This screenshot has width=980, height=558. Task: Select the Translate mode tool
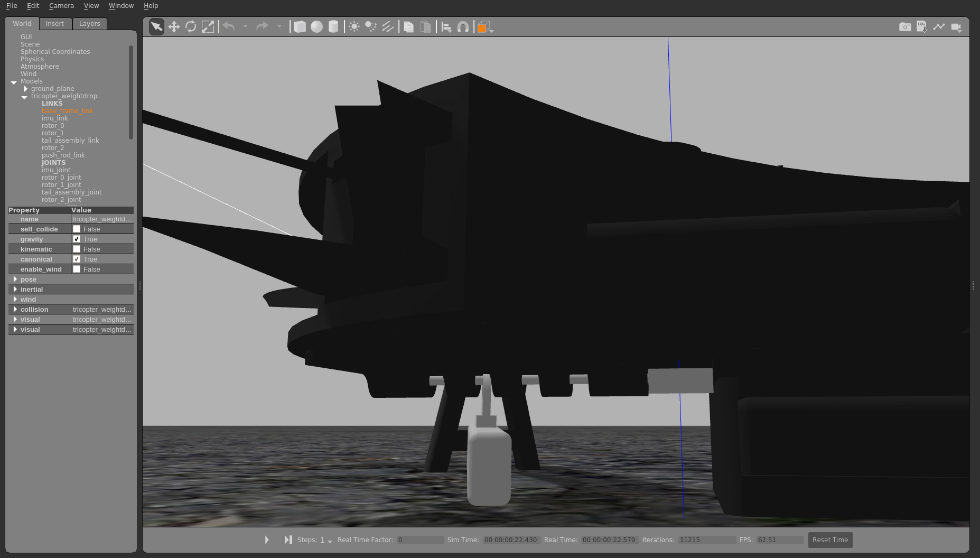(174, 26)
